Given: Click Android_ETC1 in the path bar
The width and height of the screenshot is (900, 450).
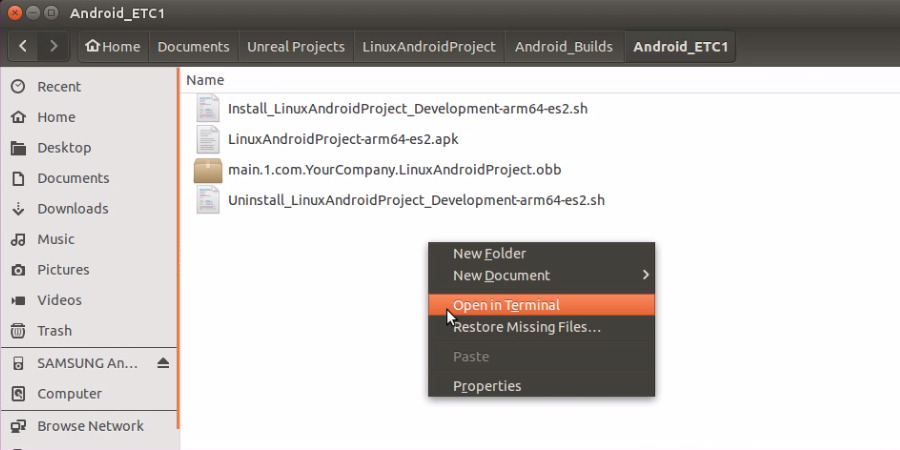Looking at the screenshot, I should pyautogui.click(x=680, y=46).
